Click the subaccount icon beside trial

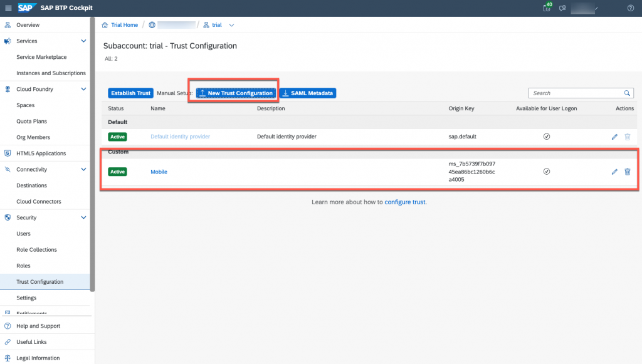click(206, 25)
